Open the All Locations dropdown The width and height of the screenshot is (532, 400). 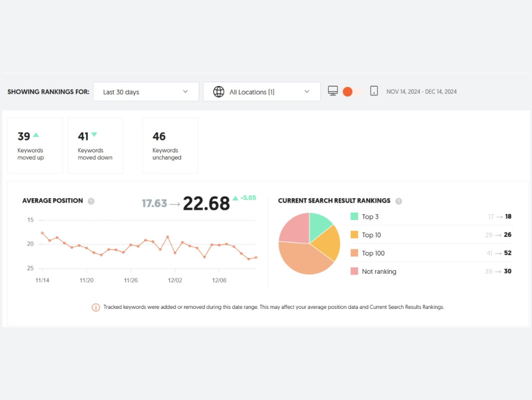click(262, 92)
